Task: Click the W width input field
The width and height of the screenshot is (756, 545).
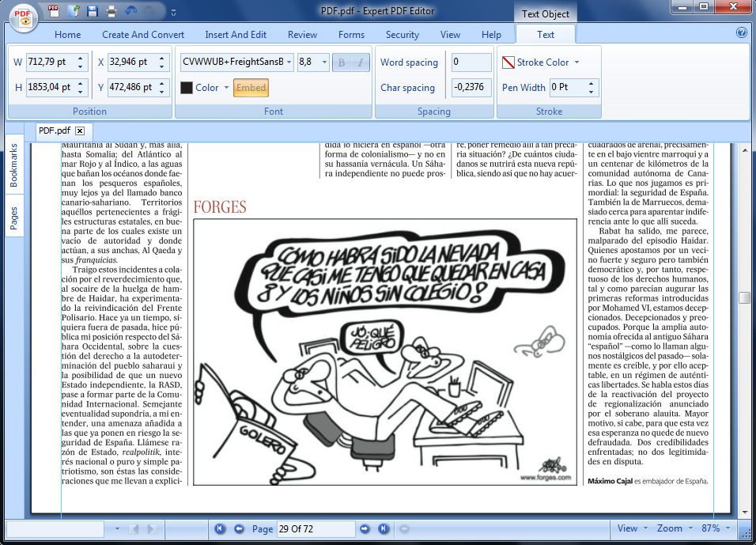Action: [x=51, y=62]
